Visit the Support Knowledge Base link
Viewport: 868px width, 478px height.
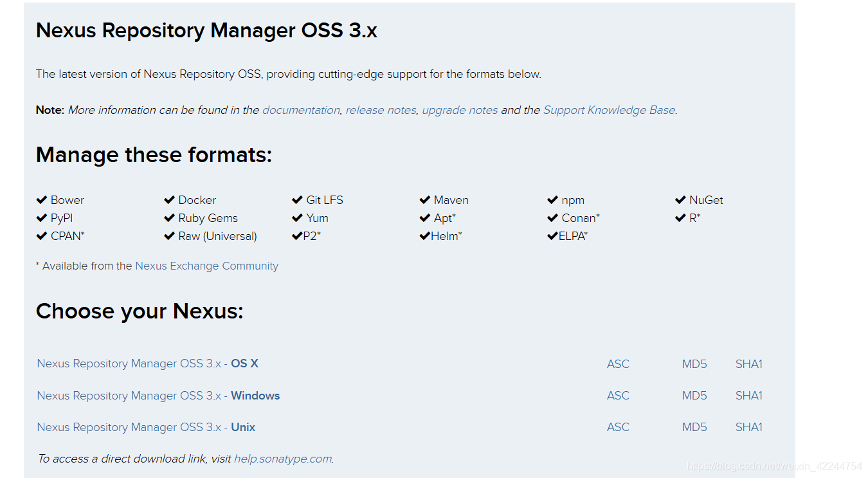click(x=609, y=110)
